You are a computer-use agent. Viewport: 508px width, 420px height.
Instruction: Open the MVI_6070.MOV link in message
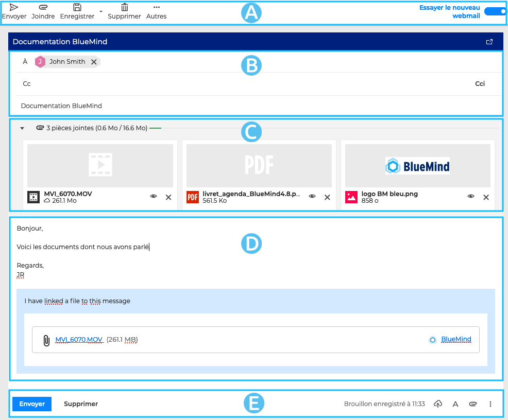pyautogui.click(x=79, y=340)
